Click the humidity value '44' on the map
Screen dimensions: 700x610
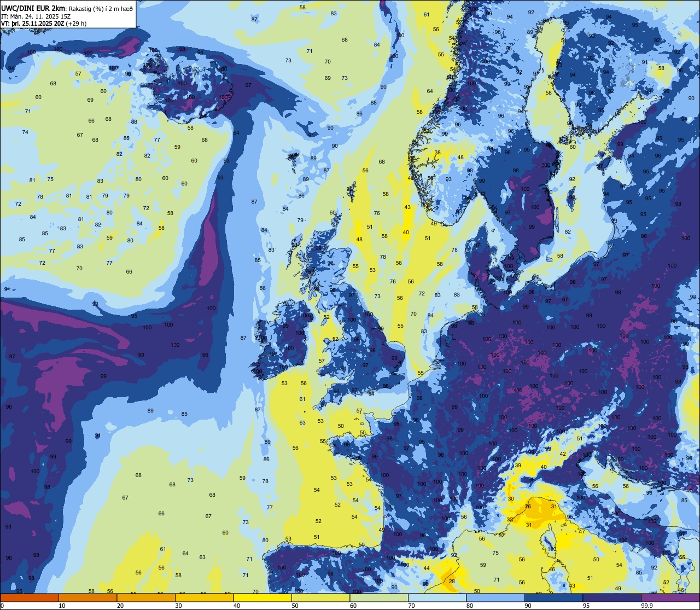point(427,568)
